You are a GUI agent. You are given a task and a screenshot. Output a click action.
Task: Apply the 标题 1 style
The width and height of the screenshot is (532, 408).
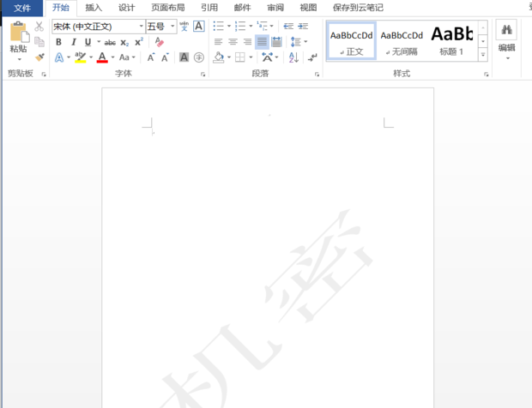[x=451, y=41]
